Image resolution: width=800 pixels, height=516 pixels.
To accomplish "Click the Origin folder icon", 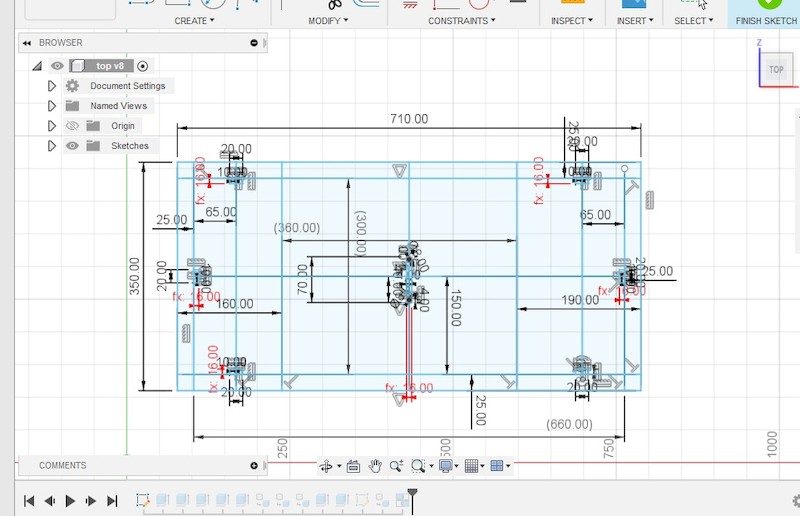I will click(x=93, y=126).
